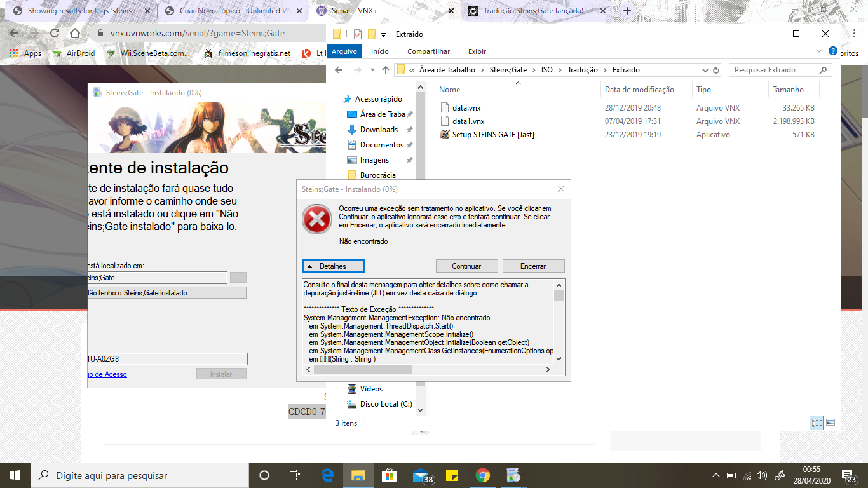
Task: Show hidden system tray icons
Action: pos(716,475)
